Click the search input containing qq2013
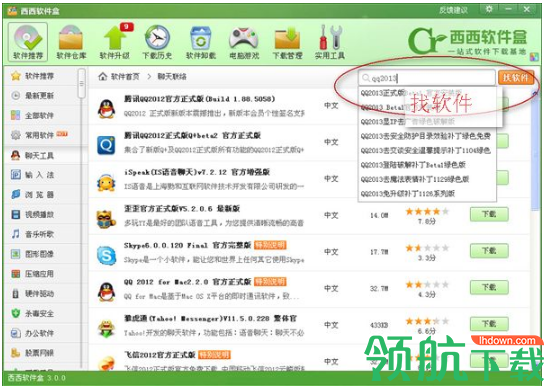The height and width of the screenshot is (388, 544). tap(427, 78)
